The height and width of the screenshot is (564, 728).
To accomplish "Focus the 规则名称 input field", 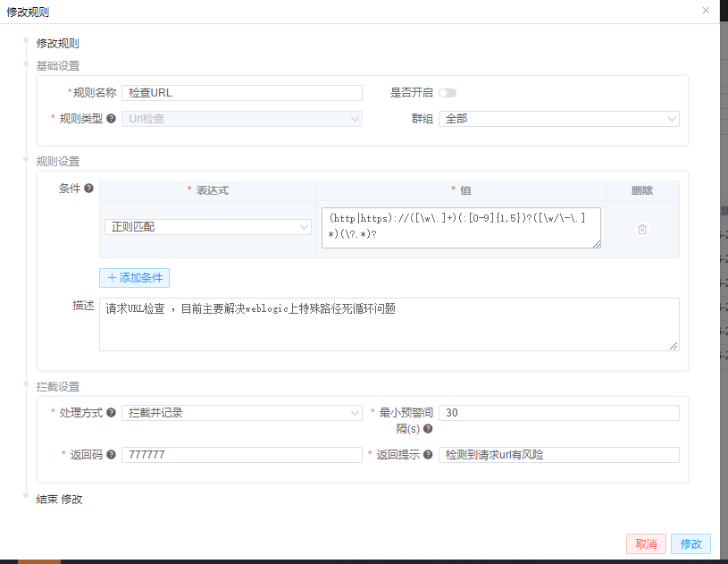I will click(x=242, y=93).
